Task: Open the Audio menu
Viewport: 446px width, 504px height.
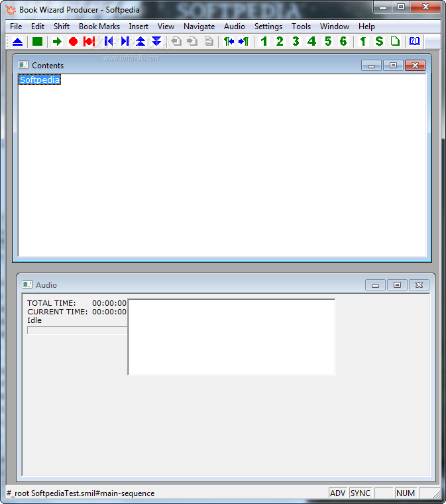Action: click(235, 27)
